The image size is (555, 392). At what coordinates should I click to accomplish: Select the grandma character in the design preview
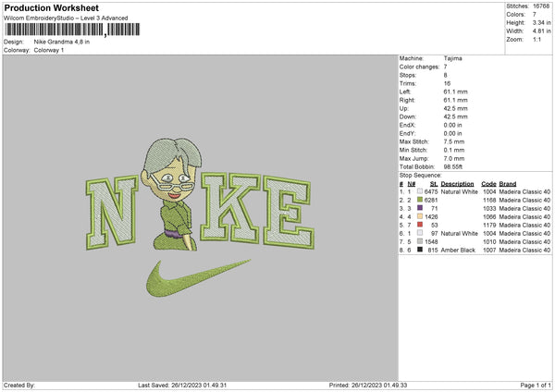tap(172, 194)
